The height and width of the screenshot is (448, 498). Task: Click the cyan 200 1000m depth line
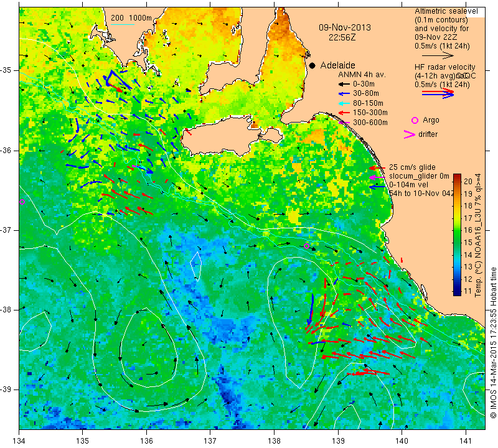point(123,24)
